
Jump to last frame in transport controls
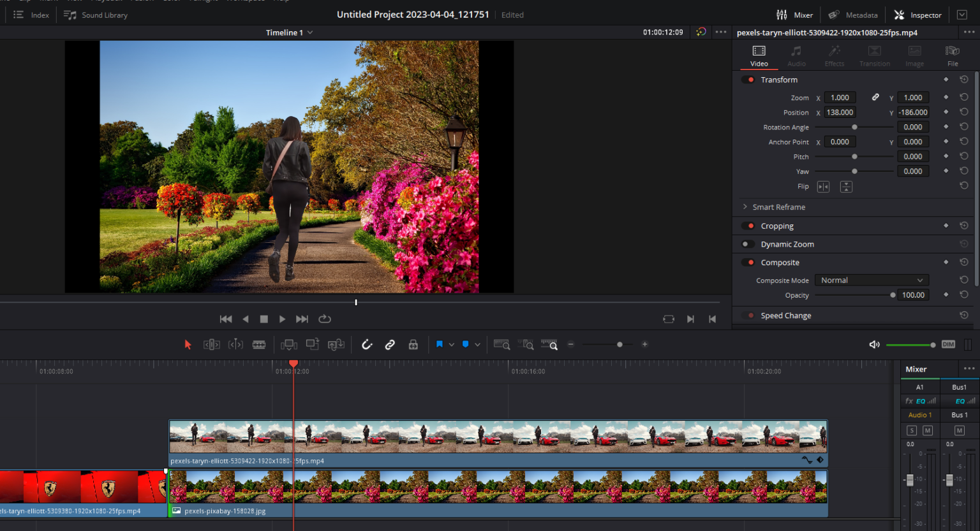302,319
